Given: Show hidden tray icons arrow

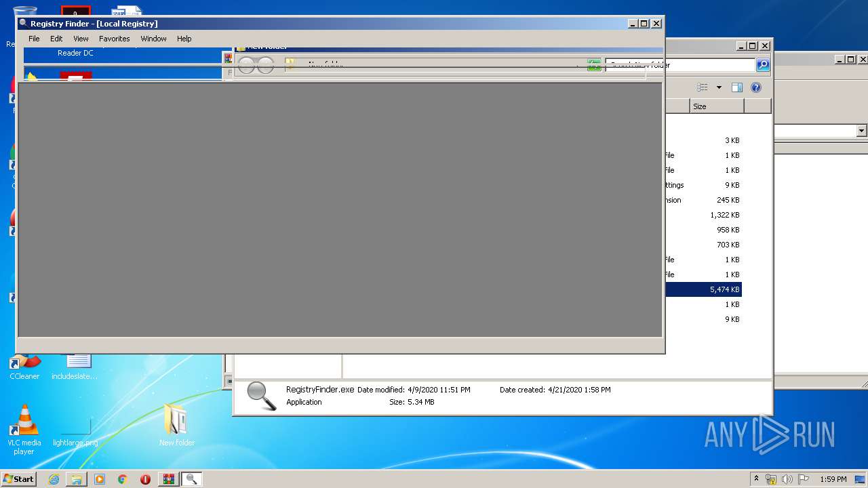Looking at the screenshot, I should click(x=756, y=479).
